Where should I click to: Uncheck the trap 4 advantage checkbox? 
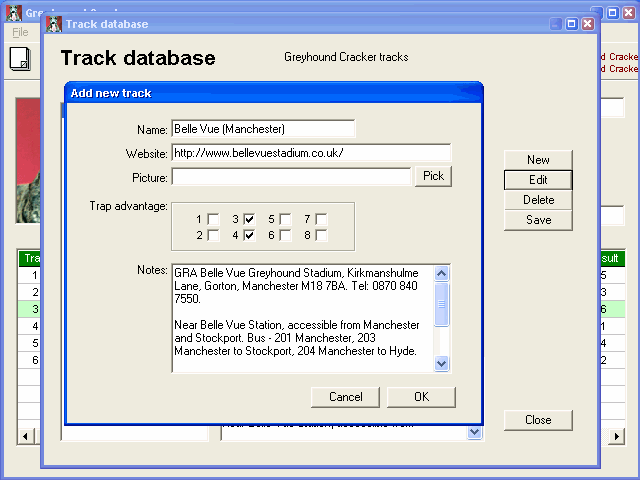pyautogui.click(x=249, y=235)
